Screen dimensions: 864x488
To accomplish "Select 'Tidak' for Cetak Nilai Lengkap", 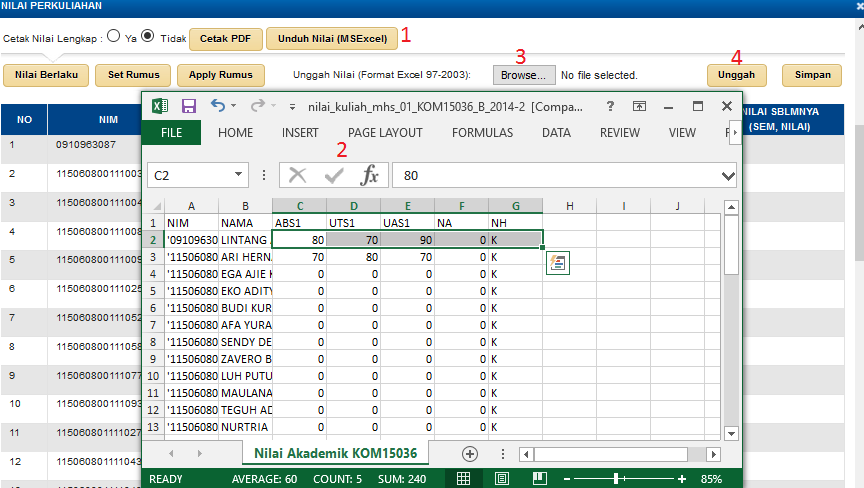I will click(x=147, y=36).
